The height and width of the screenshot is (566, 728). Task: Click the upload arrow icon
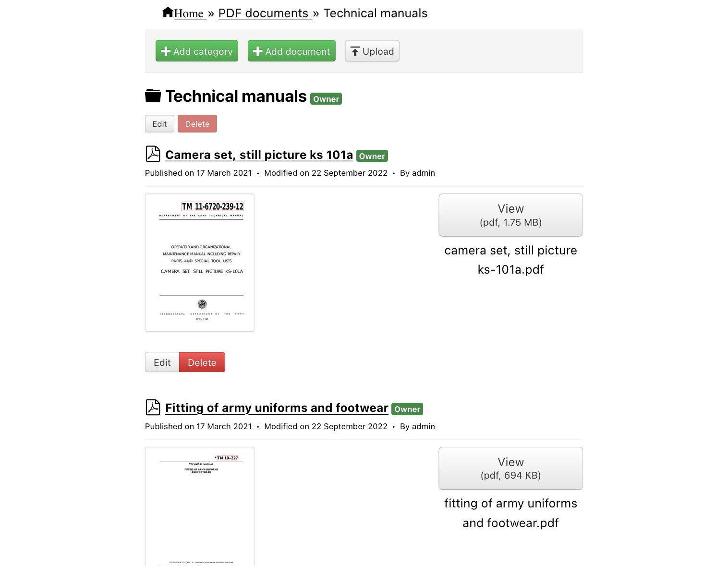[355, 51]
